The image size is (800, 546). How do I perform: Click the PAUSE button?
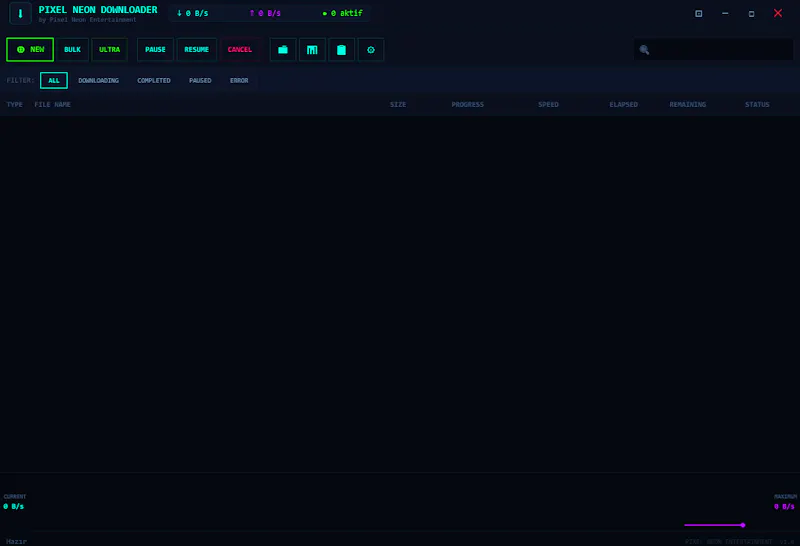155,49
